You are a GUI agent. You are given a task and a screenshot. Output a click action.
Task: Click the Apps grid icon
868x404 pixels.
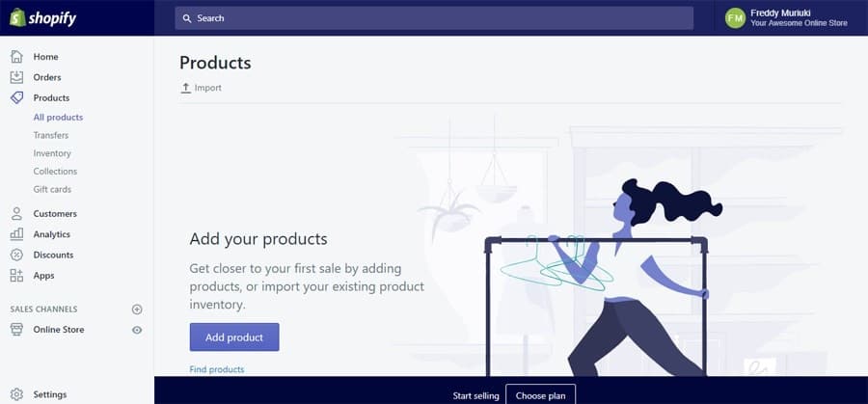point(16,276)
